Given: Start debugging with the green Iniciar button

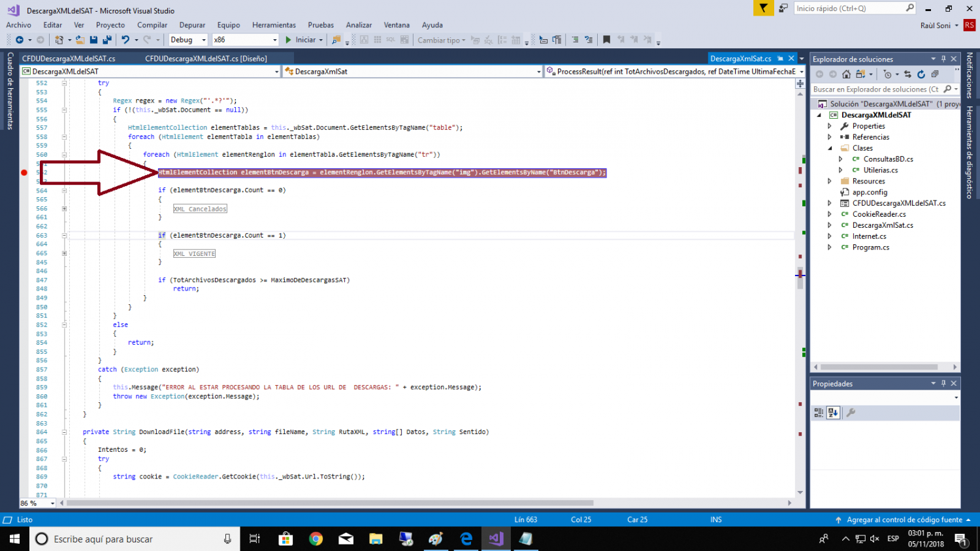Looking at the screenshot, I should coord(304,40).
